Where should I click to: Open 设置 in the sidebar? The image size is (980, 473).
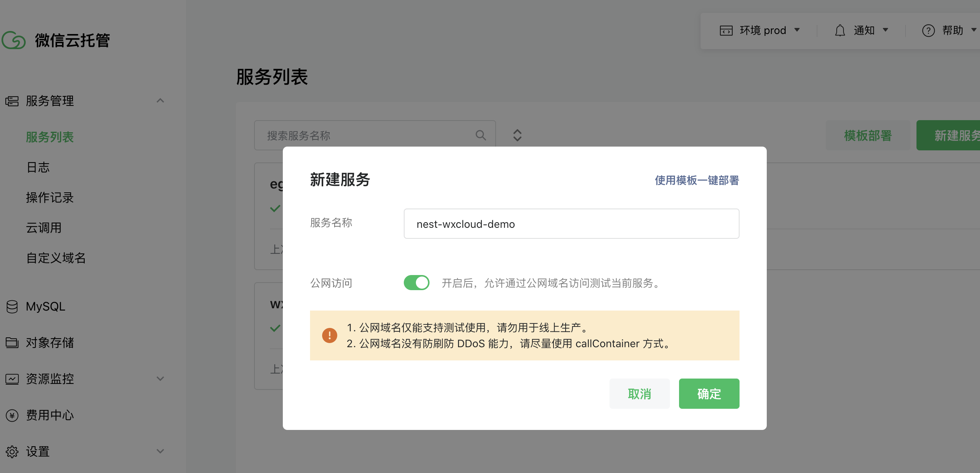pyautogui.click(x=38, y=451)
